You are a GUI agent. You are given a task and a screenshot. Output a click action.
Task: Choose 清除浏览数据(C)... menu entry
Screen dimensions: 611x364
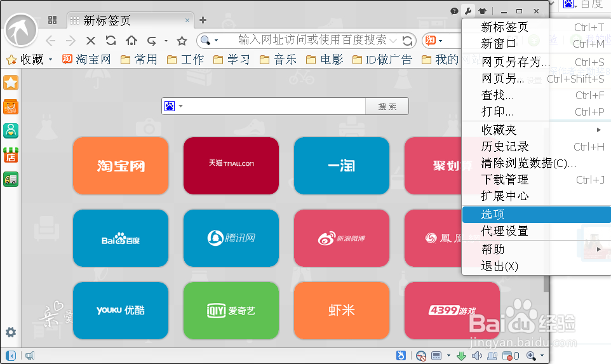tap(536, 163)
